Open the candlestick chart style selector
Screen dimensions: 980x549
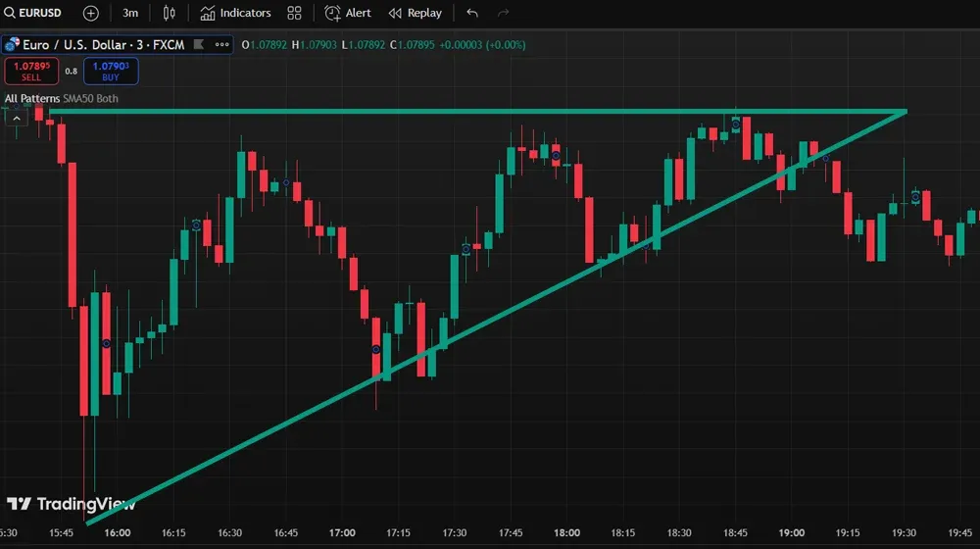pyautogui.click(x=170, y=13)
